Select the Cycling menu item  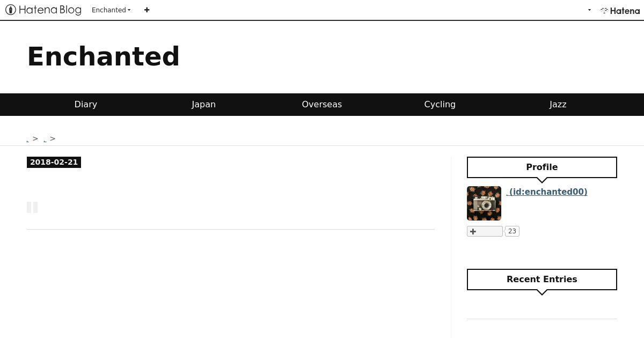[440, 104]
